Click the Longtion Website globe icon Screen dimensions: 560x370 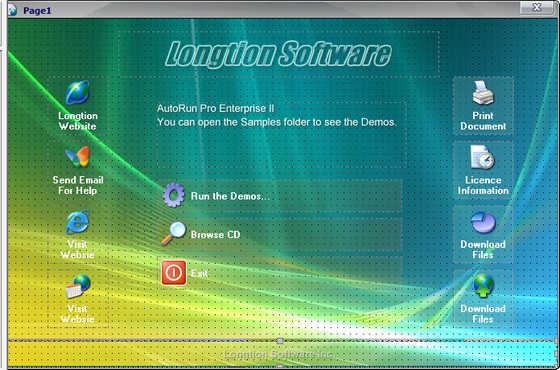point(78,92)
